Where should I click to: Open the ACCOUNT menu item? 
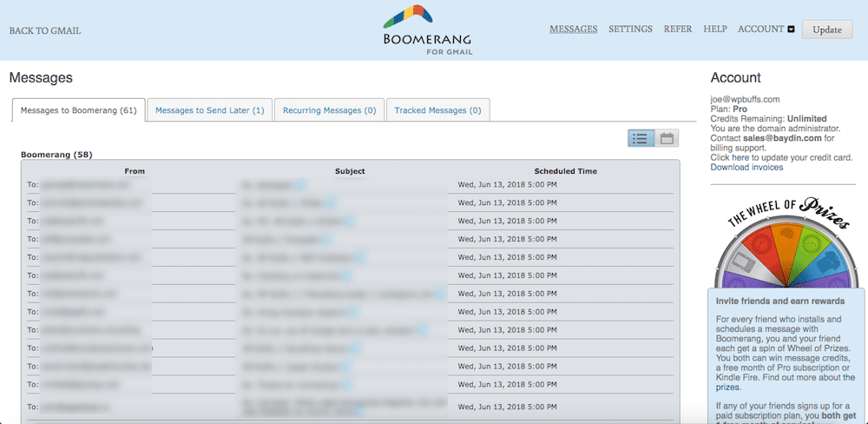point(761,30)
